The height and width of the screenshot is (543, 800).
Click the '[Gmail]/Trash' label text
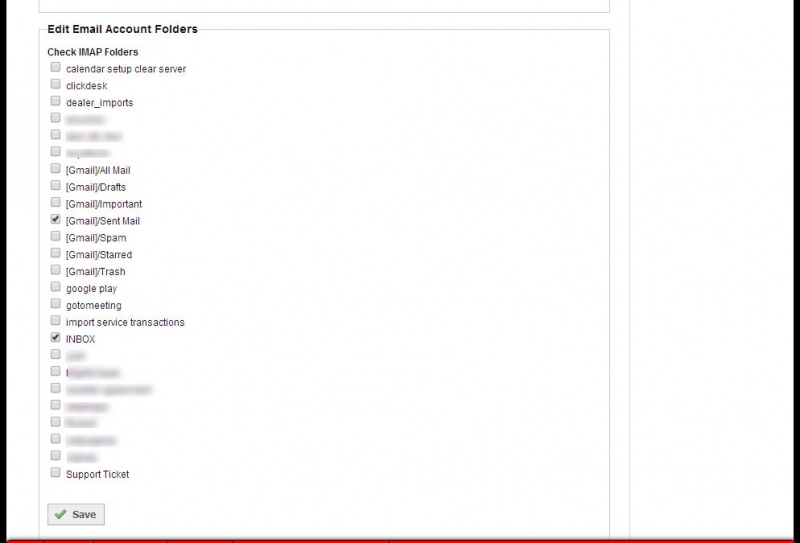[x=95, y=272]
